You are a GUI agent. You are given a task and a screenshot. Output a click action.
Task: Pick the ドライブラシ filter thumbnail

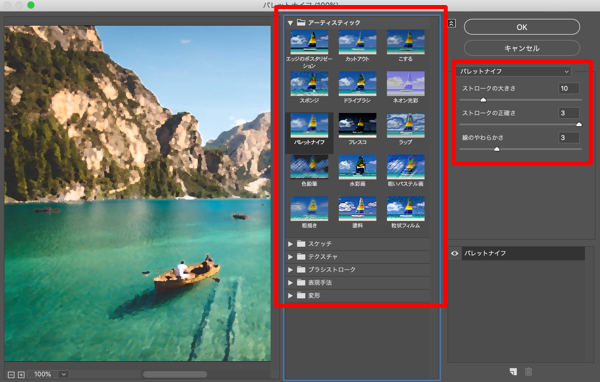(357, 83)
